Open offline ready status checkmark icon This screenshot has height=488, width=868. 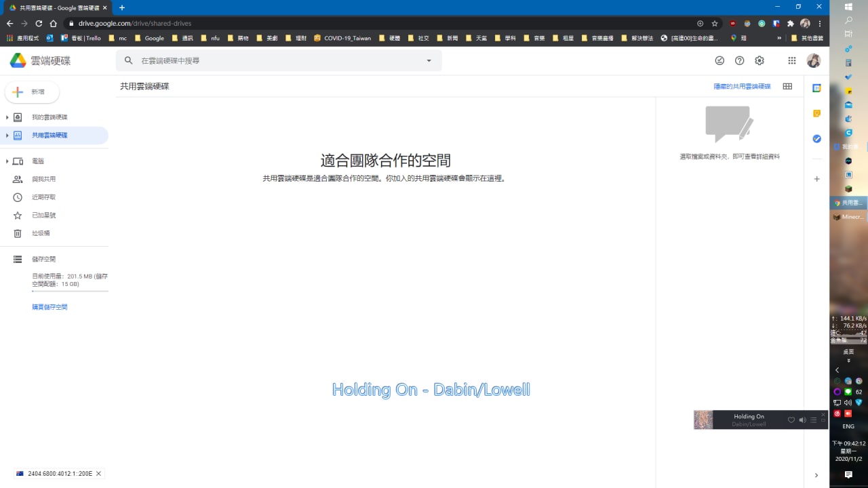(719, 60)
